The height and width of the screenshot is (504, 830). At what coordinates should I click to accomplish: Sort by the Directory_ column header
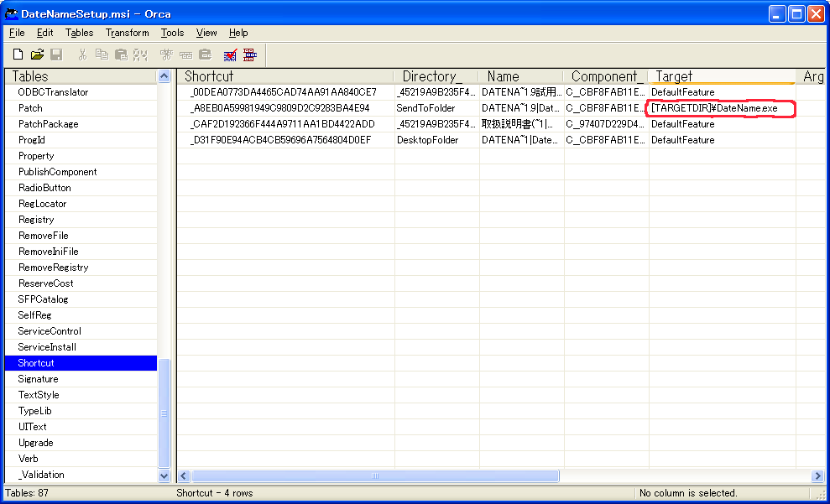point(436,76)
